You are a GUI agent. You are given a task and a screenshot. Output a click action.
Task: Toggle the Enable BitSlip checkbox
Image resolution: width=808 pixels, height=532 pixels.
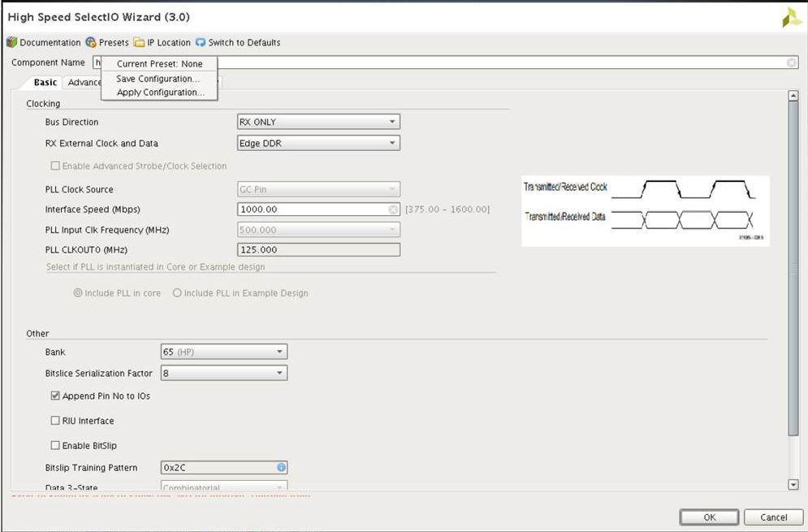click(55, 446)
